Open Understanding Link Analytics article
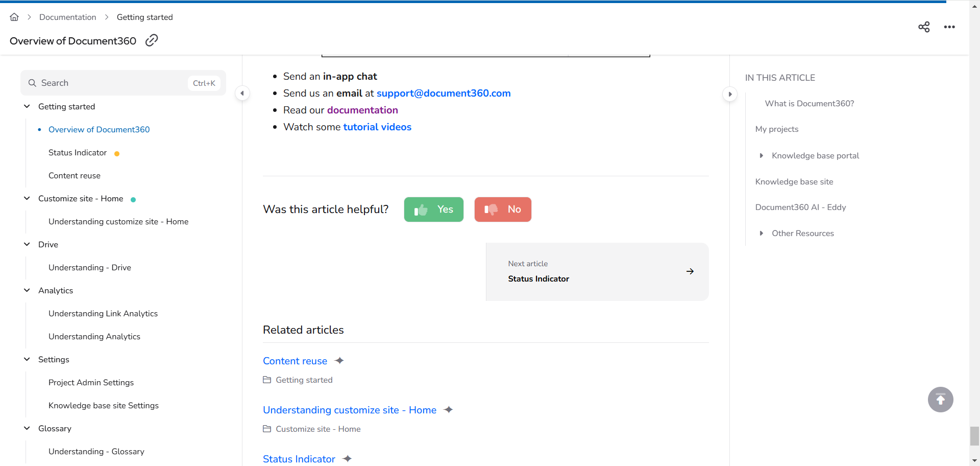This screenshot has width=980, height=466. click(103, 313)
